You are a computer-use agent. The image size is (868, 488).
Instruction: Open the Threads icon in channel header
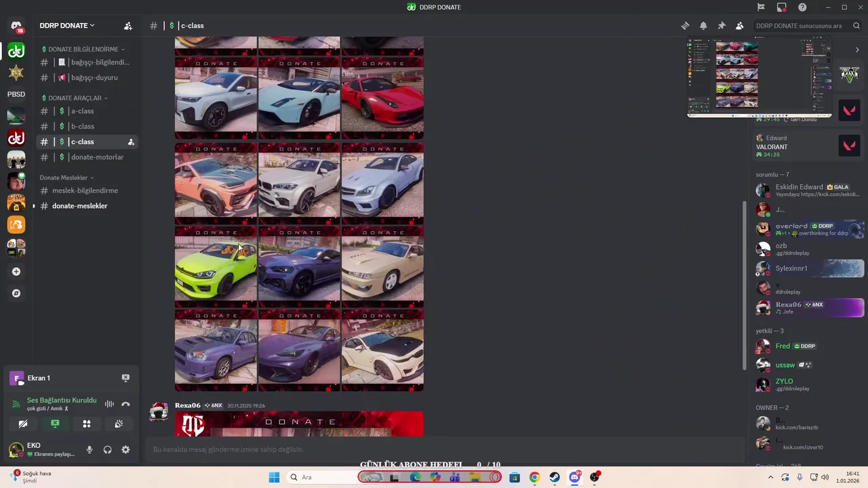pos(685,26)
